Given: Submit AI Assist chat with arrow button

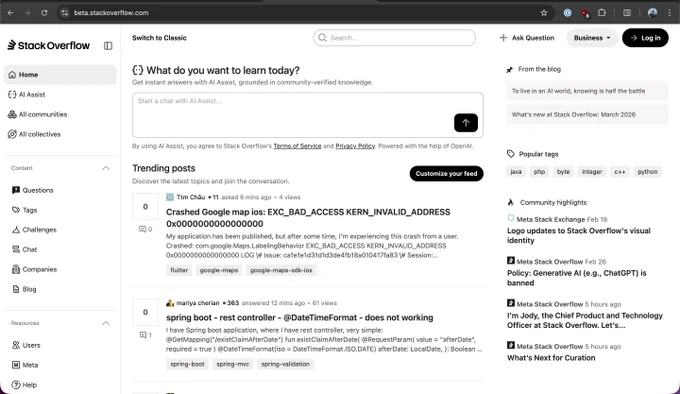Looking at the screenshot, I should 466,123.
